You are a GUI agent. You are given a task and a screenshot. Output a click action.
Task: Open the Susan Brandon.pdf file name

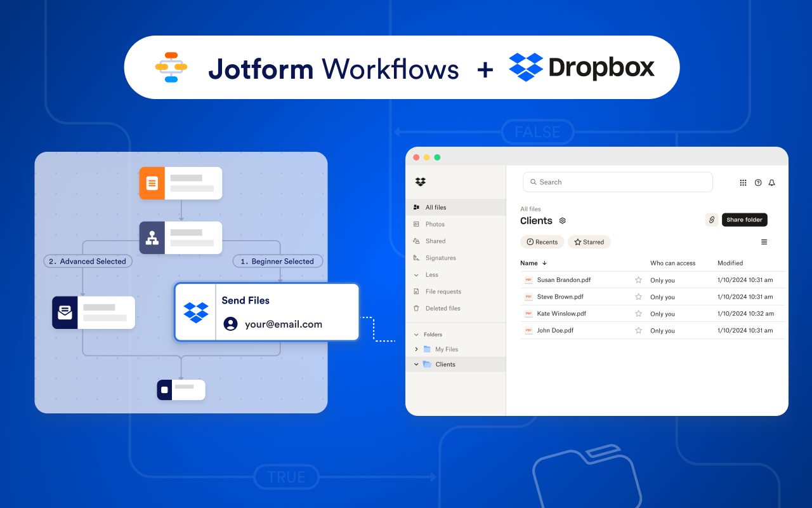pyautogui.click(x=564, y=280)
